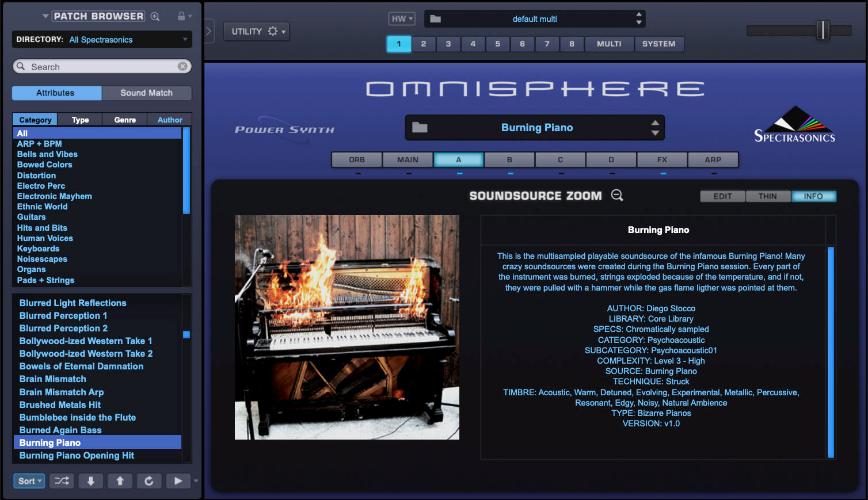868x500 pixels.
Task: Step to next multi via default multi down arrow
Action: [x=639, y=22]
